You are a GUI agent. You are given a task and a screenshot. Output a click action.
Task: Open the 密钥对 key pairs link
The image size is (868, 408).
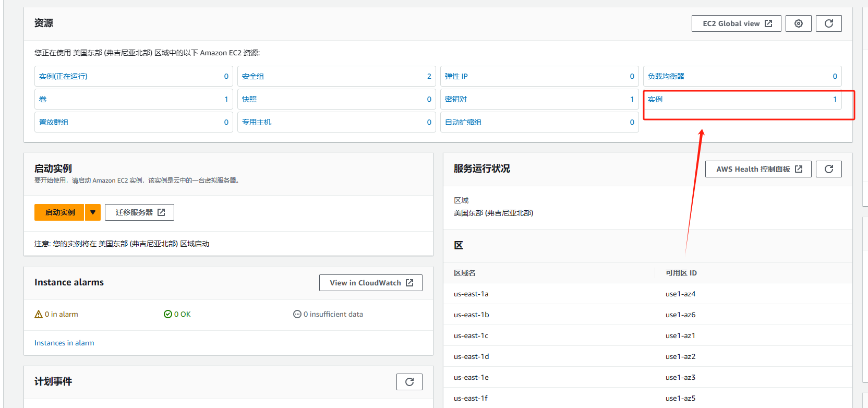click(456, 99)
